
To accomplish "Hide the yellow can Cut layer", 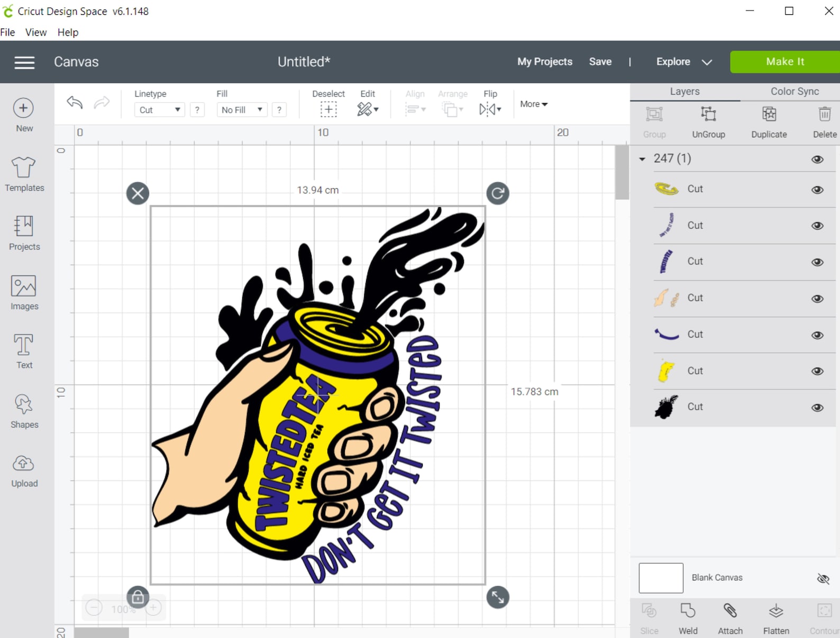I will pyautogui.click(x=817, y=371).
